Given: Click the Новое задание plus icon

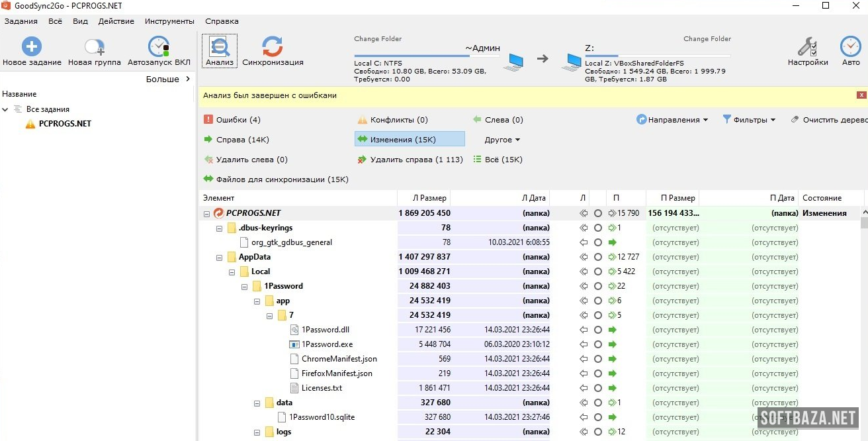Looking at the screenshot, I should tap(32, 47).
